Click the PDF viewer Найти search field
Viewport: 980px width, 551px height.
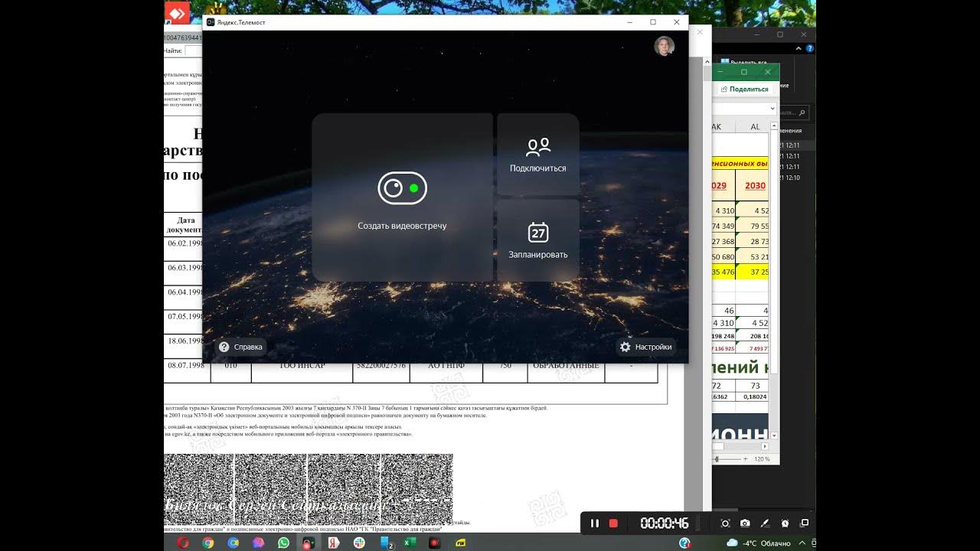pos(193,51)
